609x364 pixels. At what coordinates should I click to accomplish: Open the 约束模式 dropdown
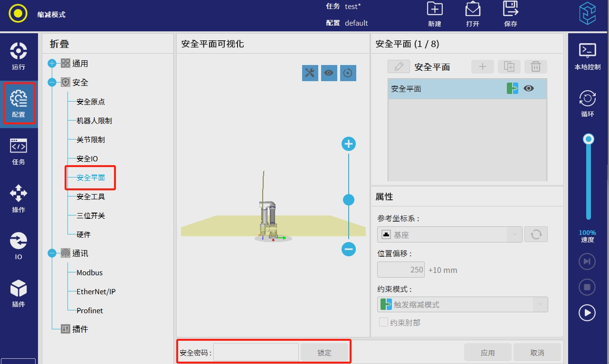[462, 305]
